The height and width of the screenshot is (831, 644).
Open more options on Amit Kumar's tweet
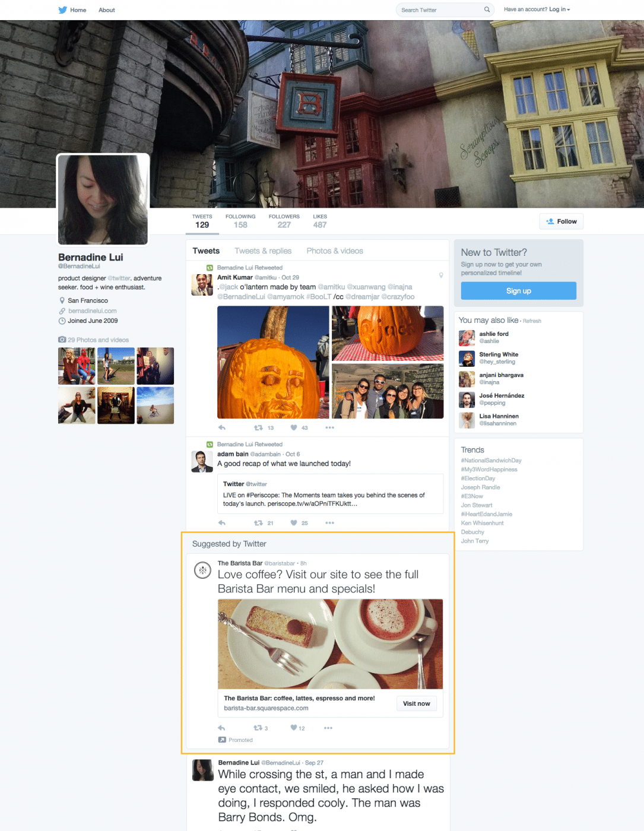click(x=330, y=427)
